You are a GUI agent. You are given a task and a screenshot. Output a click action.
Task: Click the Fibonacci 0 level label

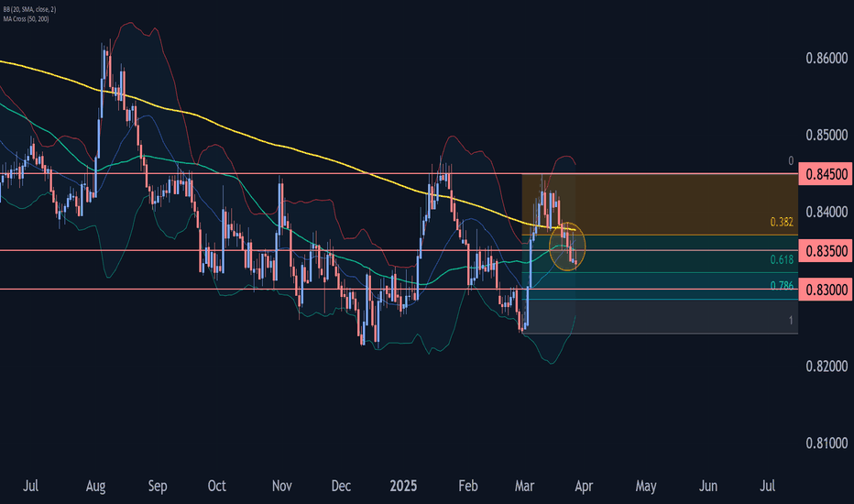point(791,160)
